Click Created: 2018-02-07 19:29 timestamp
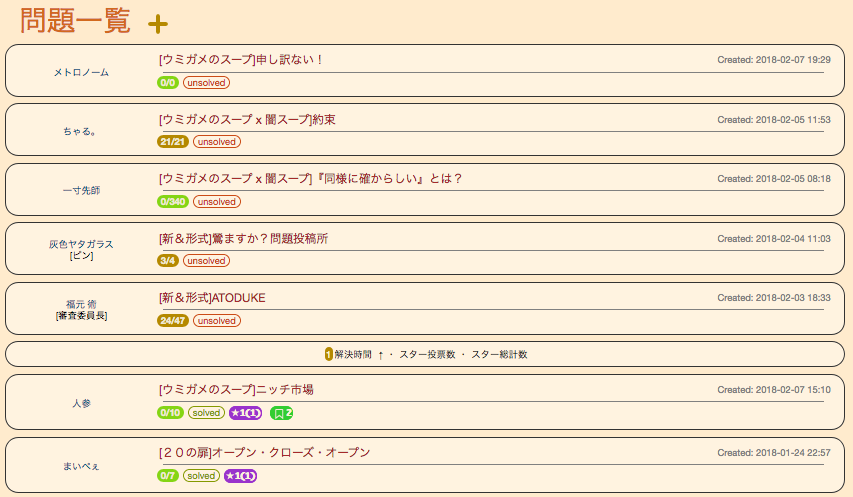This screenshot has height=497, width=853. click(x=774, y=60)
